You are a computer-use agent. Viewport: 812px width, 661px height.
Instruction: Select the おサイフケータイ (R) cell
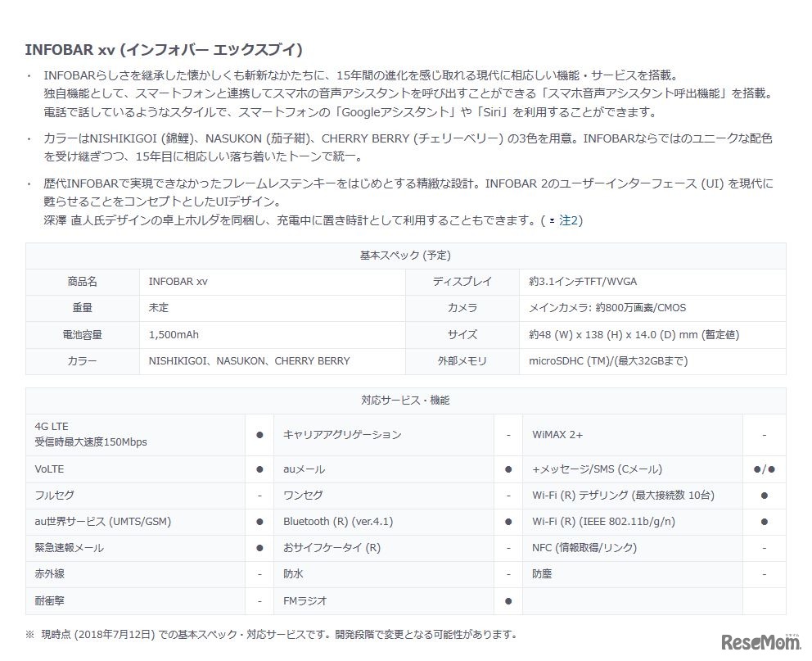tap(384, 548)
